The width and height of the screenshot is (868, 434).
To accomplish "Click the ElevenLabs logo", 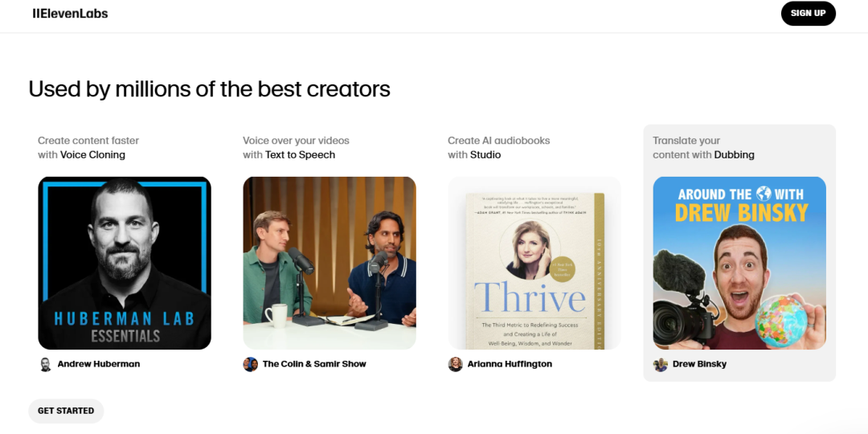I will pos(70,14).
